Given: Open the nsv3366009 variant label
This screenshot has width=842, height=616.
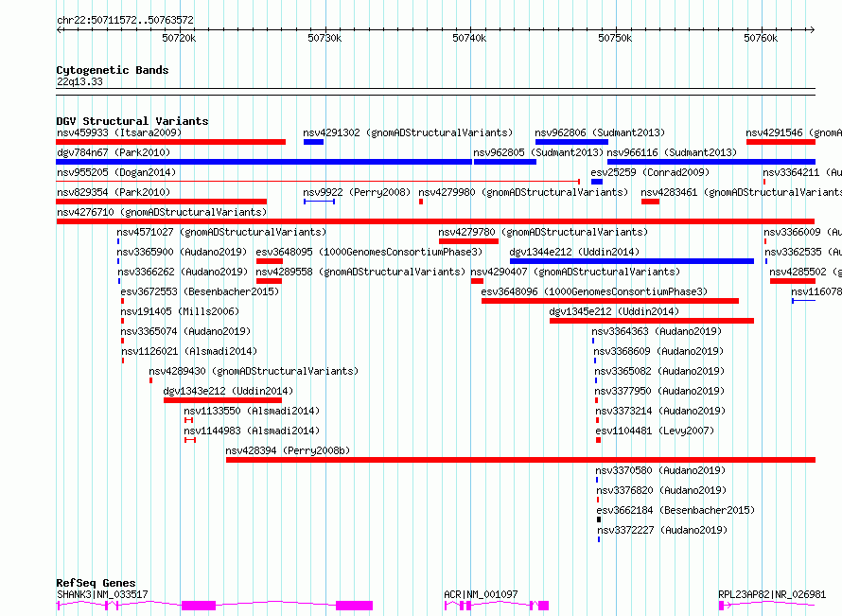Looking at the screenshot, I should click(802, 232).
